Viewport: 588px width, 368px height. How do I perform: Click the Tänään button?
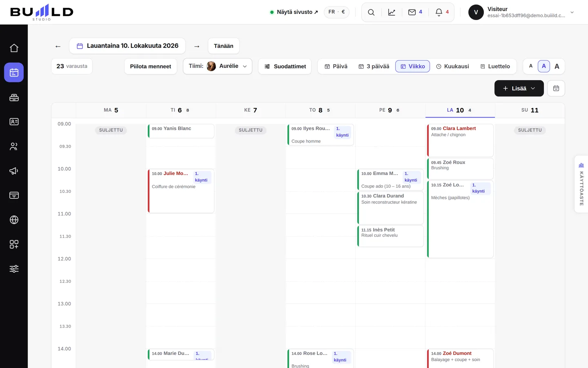pos(224,46)
